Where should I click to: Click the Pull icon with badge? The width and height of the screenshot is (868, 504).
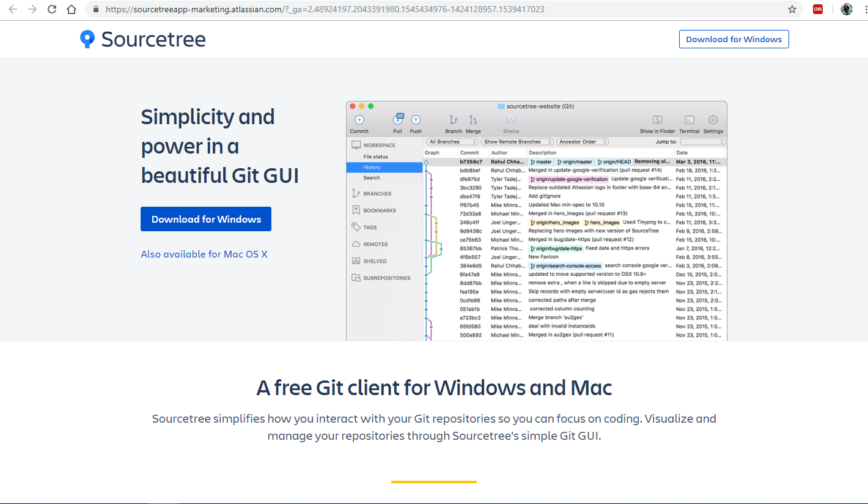click(x=398, y=119)
